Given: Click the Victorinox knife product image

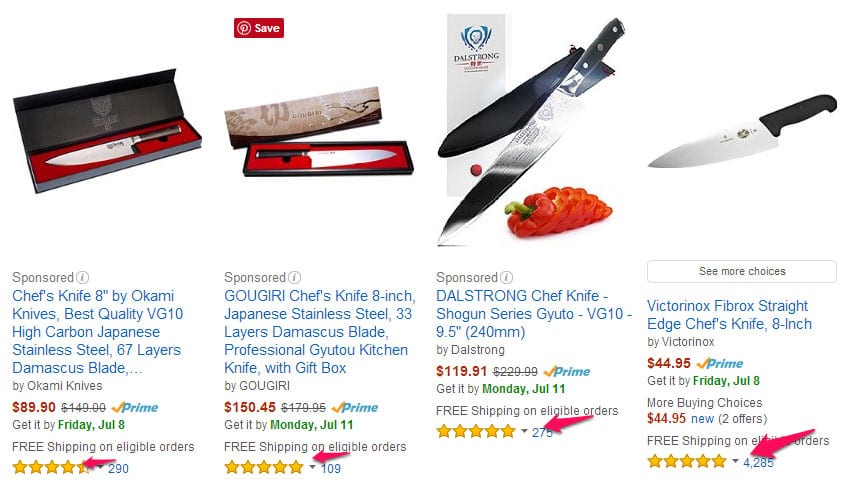Looking at the screenshot, I should [742, 131].
